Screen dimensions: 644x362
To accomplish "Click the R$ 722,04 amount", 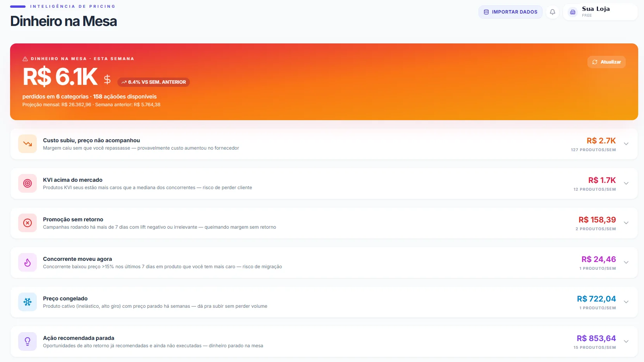I will (x=596, y=299).
